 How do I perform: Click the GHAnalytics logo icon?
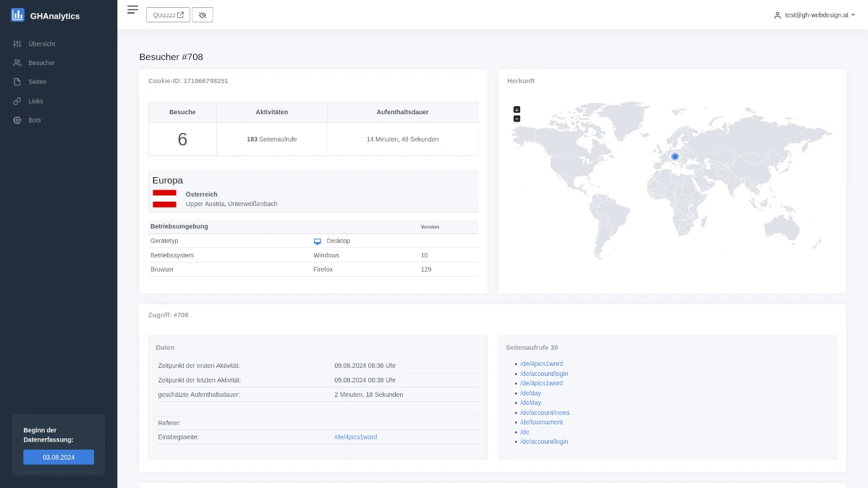coord(17,15)
